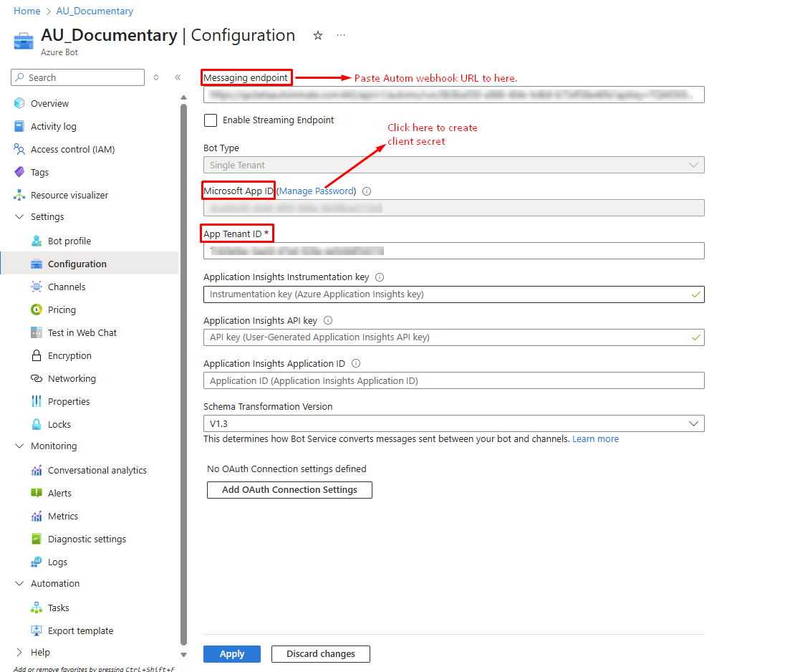Click the favorite star icon beside Configuration
This screenshot has height=672, width=790.
click(318, 36)
